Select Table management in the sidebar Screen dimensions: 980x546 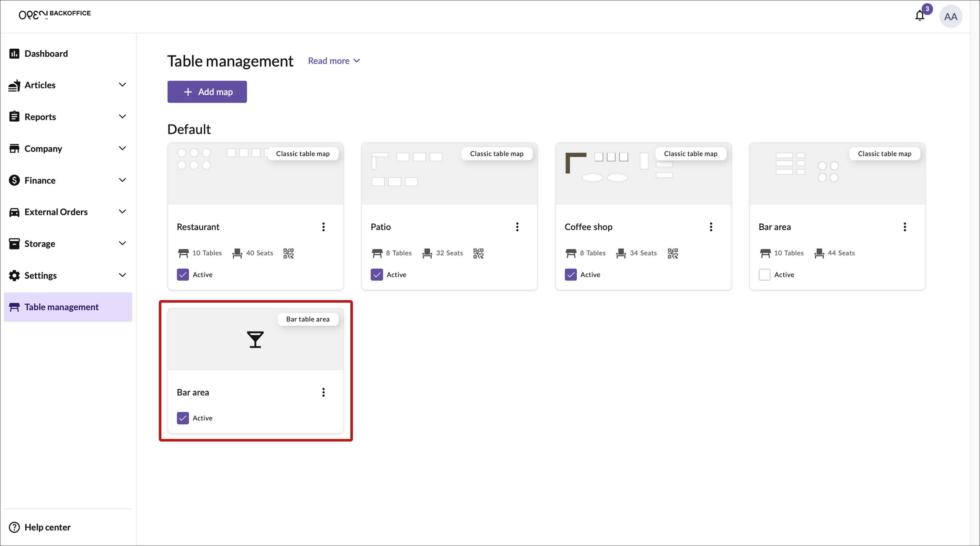pyautogui.click(x=61, y=307)
